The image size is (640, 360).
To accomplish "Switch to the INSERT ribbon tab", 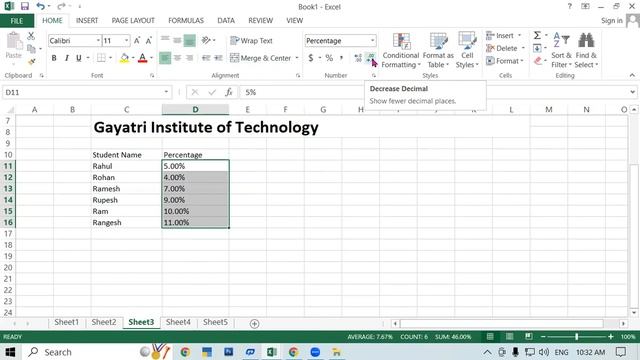I will 87,20.
